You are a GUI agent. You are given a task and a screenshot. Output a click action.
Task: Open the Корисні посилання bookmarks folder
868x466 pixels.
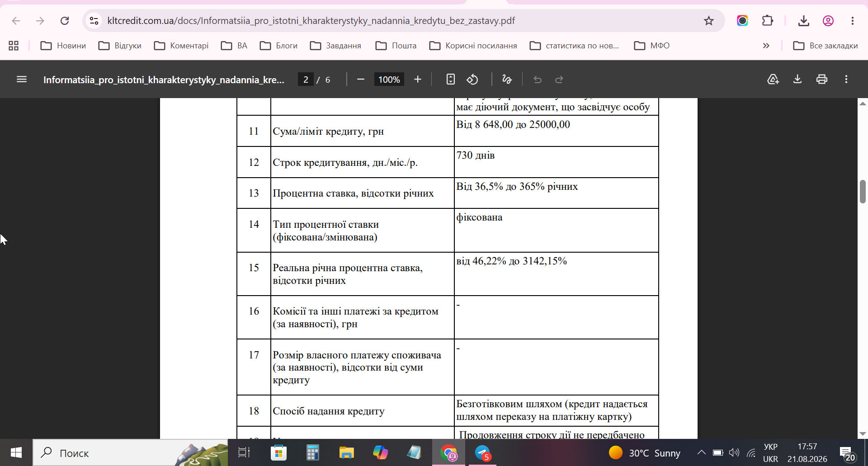point(473,46)
